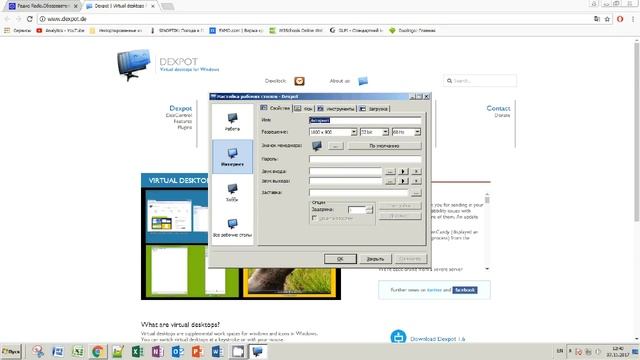Image resolution: width=640 pixels, height=360 pixels.
Task: Browse for entry sound file with '...' button
Action: coord(390,171)
